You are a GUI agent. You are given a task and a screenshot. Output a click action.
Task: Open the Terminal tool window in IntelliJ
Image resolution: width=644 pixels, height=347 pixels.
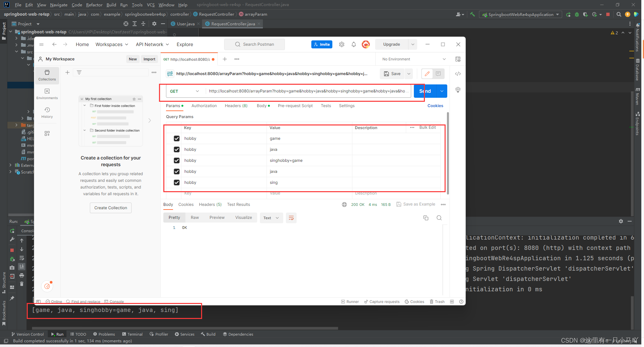tap(132, 334)
